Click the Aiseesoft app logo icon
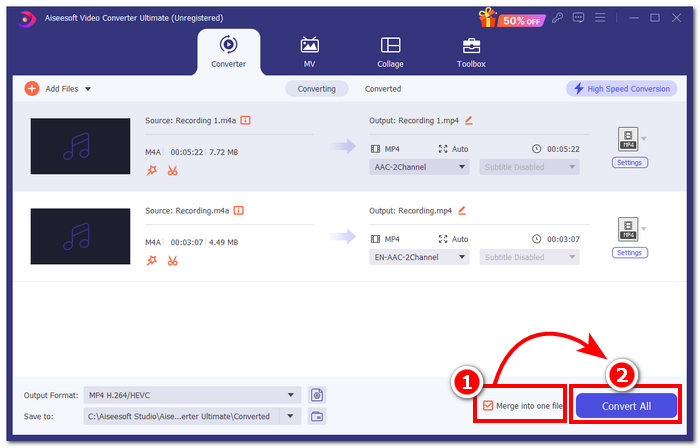 tap(27, 19)
